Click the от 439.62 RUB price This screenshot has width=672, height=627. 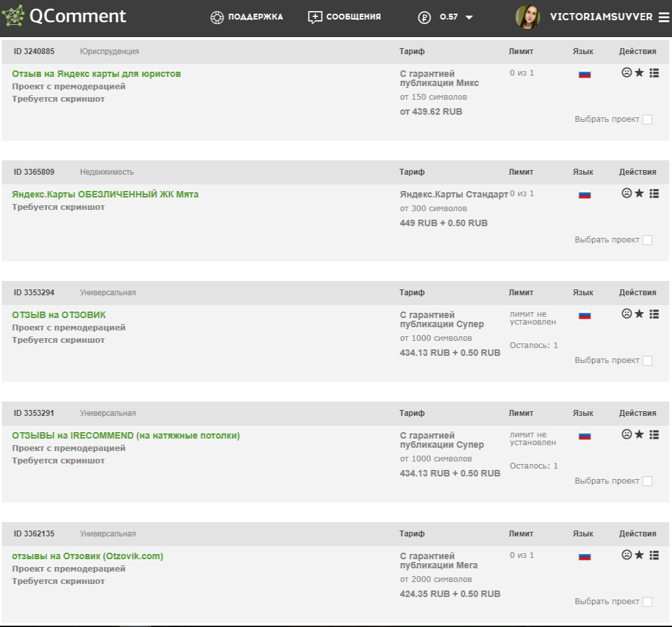click(431, 112)
